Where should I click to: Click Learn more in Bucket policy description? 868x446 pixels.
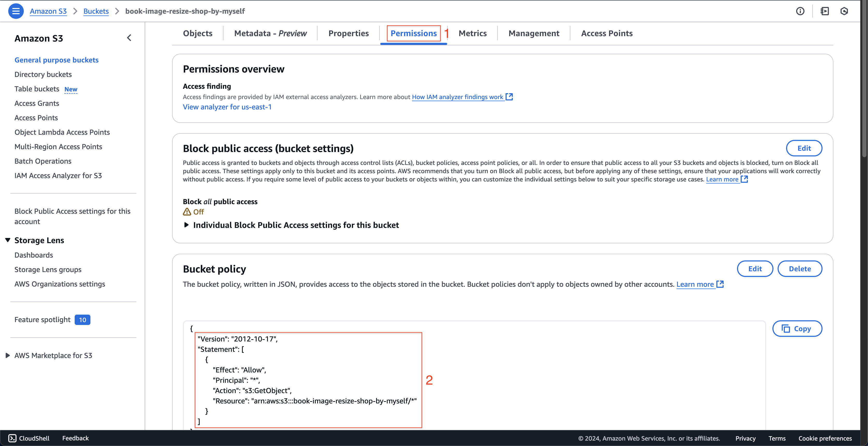coord(695,284)
